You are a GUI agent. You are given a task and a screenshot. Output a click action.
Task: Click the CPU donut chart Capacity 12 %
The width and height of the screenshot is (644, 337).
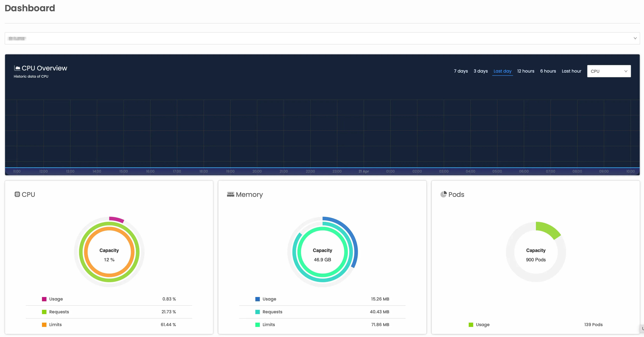tap(109, 252)
